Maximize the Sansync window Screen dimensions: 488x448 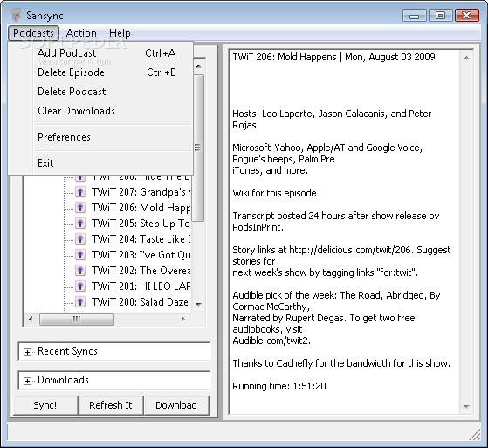point(440,16)
